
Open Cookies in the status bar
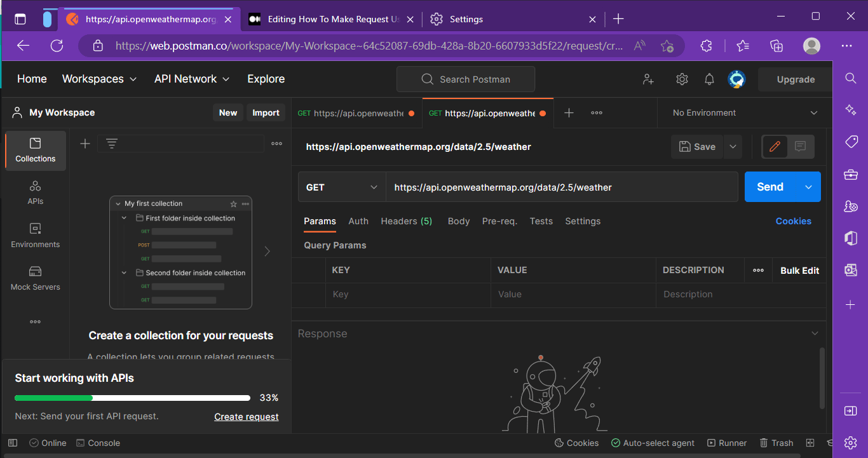point(576,443)
